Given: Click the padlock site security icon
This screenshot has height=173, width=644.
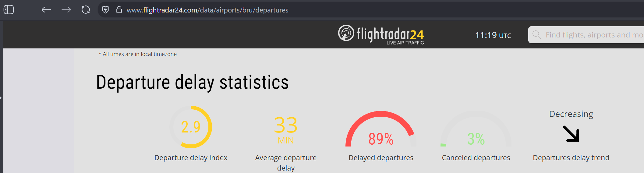Looking at the screenshot, I should [119, 10].
